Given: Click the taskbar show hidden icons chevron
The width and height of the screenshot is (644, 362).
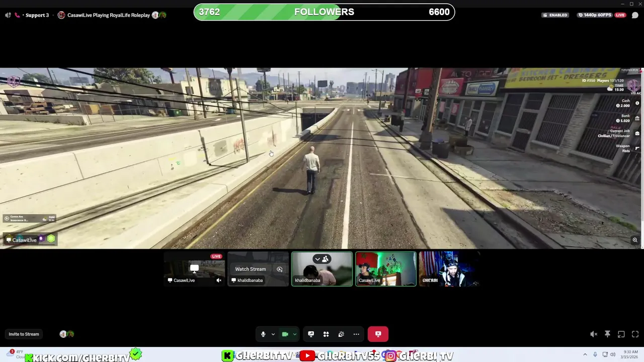Looking at the screenshot, I should point(585,354).
